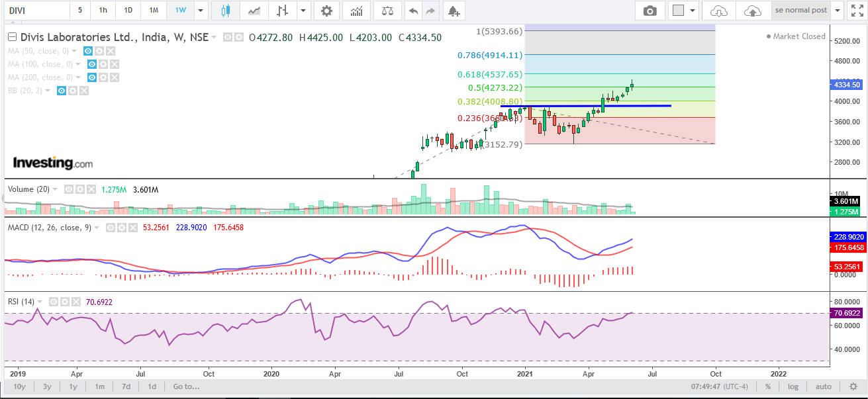Toggle Volume (20) visibility eye
The width and height of the screenshot is (868, 399).
point(68,189)
